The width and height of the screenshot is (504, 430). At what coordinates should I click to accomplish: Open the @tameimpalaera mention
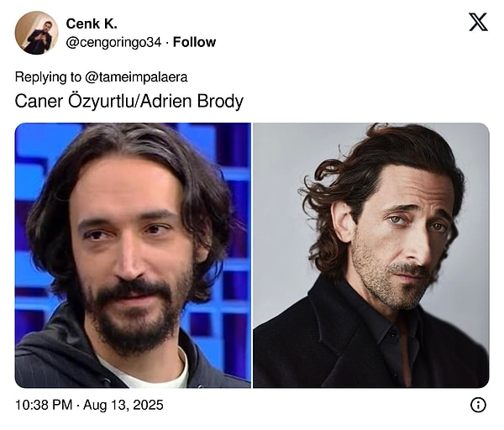[x=136, y=77]
